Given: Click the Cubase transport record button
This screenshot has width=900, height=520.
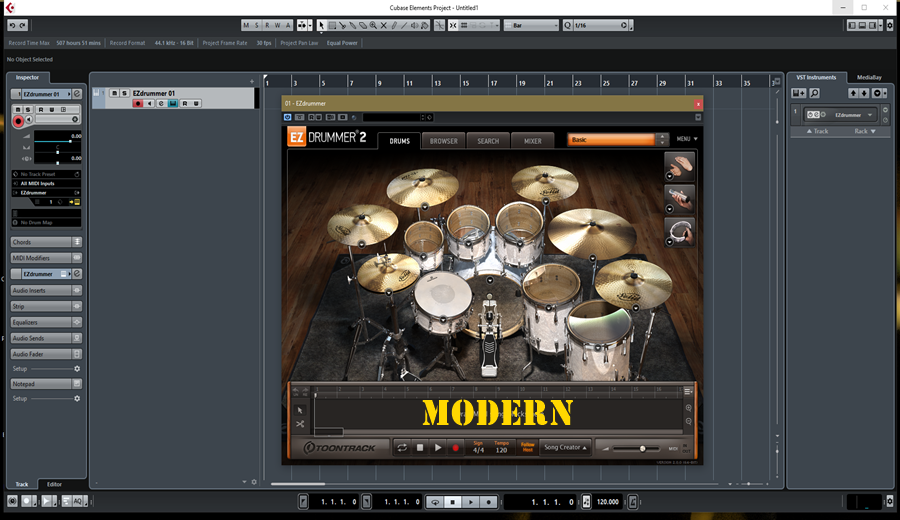Looking at the screenshot, I should click(488, 502).
